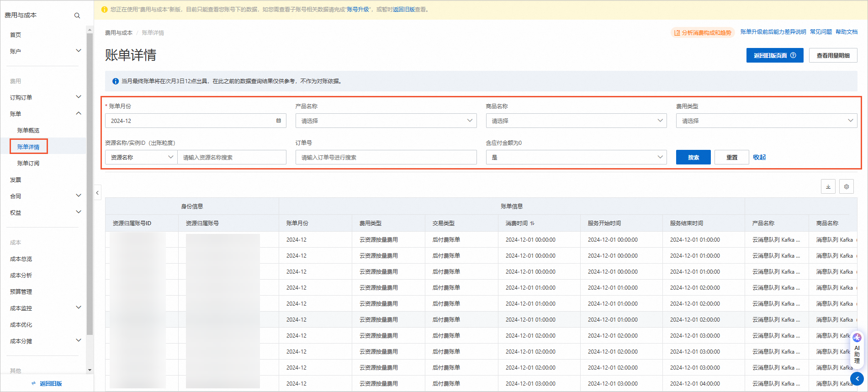Open the 商品名称 dropdown

(x=576, y=121)
